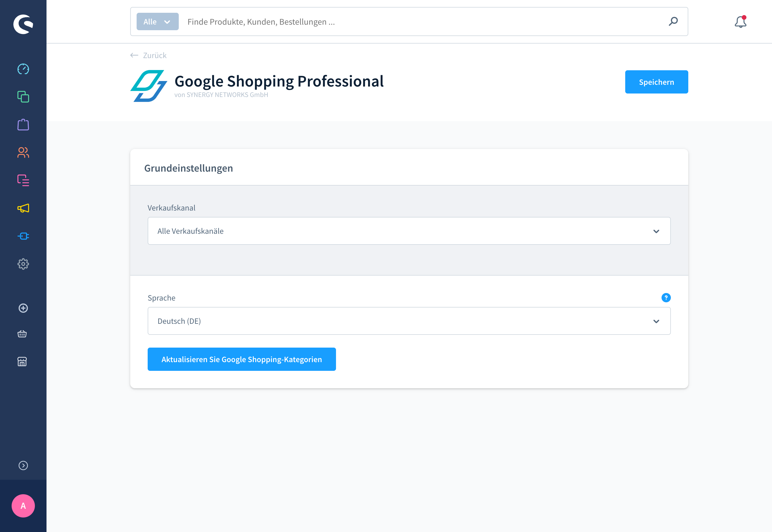This screenshot has width=772, height=532.
Task: Click the add sales channel plus icon
Action: [x=23, y=308]
